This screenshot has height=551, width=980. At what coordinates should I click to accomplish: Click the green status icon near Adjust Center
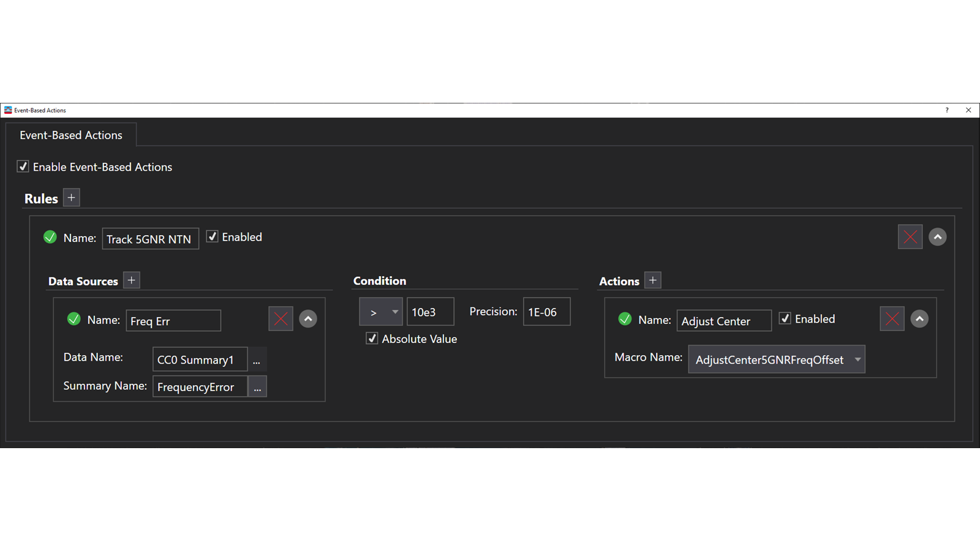(x=625, y=318)
